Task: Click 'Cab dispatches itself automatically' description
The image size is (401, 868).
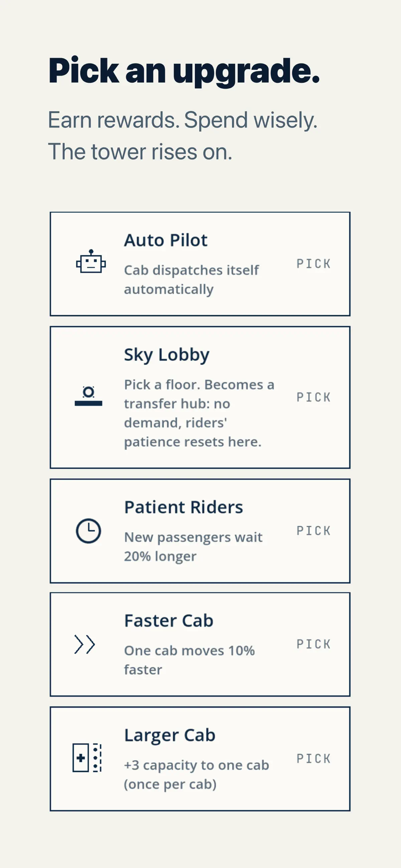Action: 191,280
